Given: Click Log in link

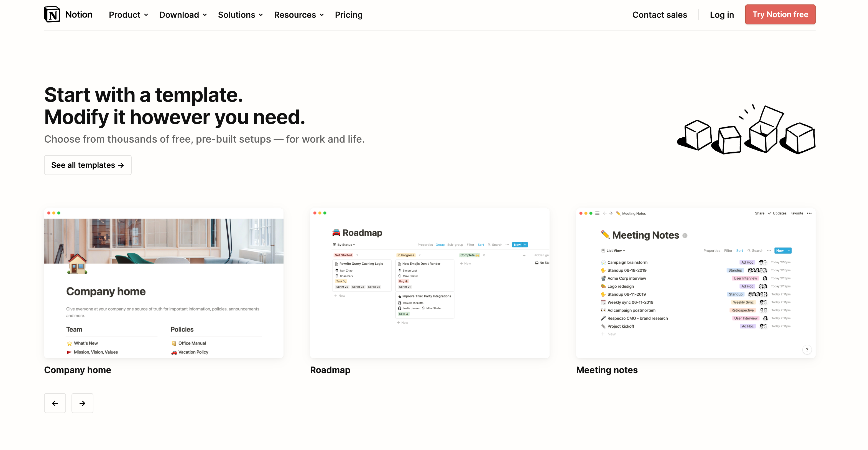Looking at the screenshot, I should click(x=721, y=15).
